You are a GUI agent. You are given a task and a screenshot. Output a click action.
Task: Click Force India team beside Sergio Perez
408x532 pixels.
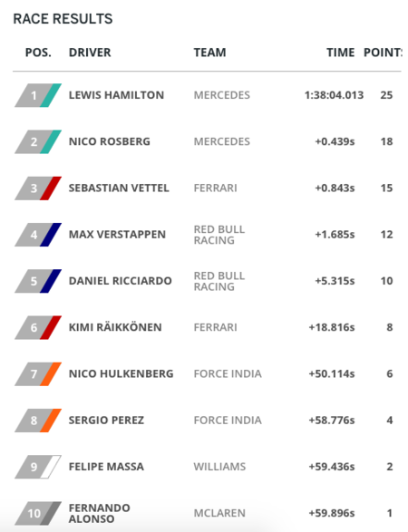click(228, 421)
